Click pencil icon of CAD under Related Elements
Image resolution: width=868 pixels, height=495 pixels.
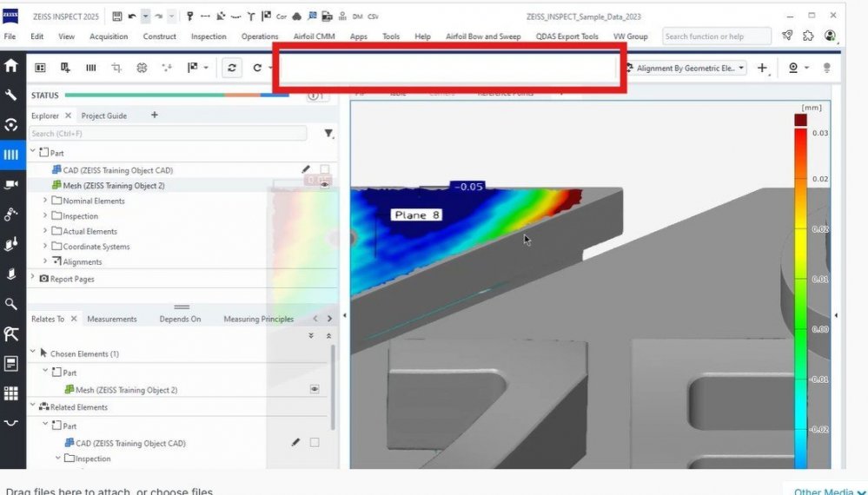pyautogui.click(x=295, y=442)
